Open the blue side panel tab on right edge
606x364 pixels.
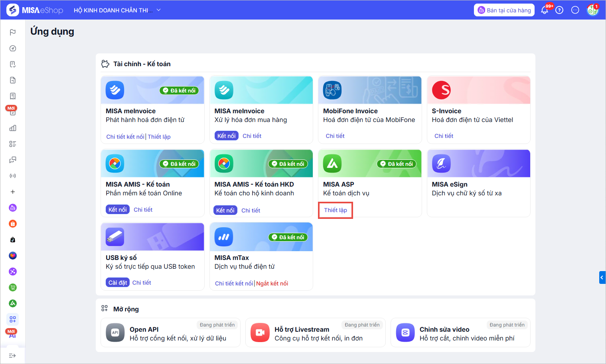(x=602, y=277)
